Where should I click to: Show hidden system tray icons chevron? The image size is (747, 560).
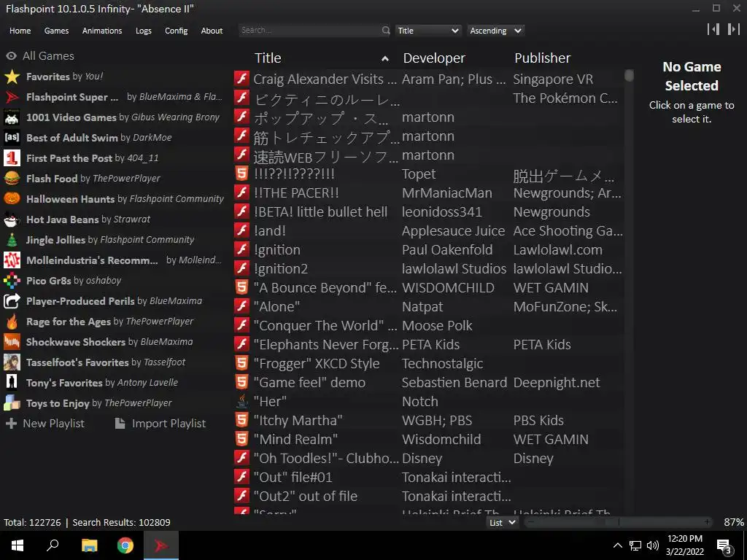617,545
